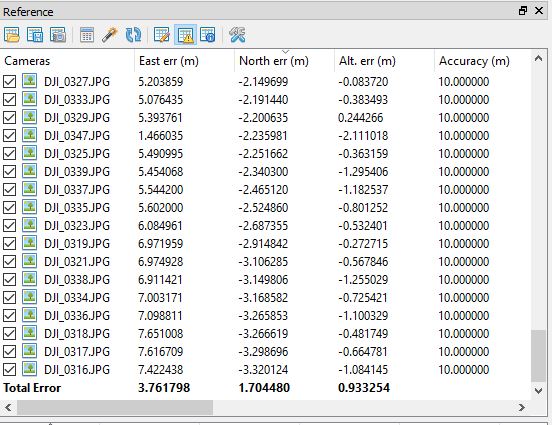This screenshot has width=552, height=425.
Task: Click Total Error East value 3.761798
Action: pyautogui.click(x=164, y=388)
